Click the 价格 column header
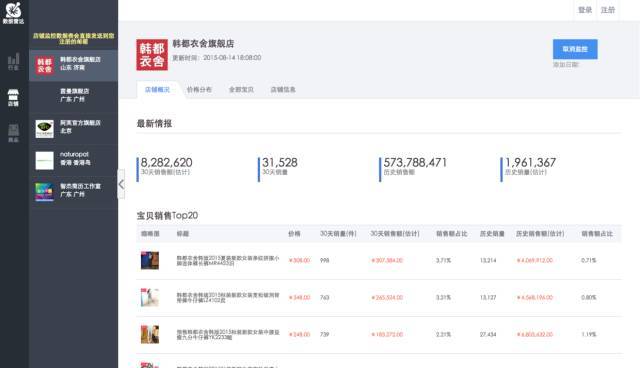The width and height of the screenshot is (640, 368). pyautogui.click(x=294, y=234)
